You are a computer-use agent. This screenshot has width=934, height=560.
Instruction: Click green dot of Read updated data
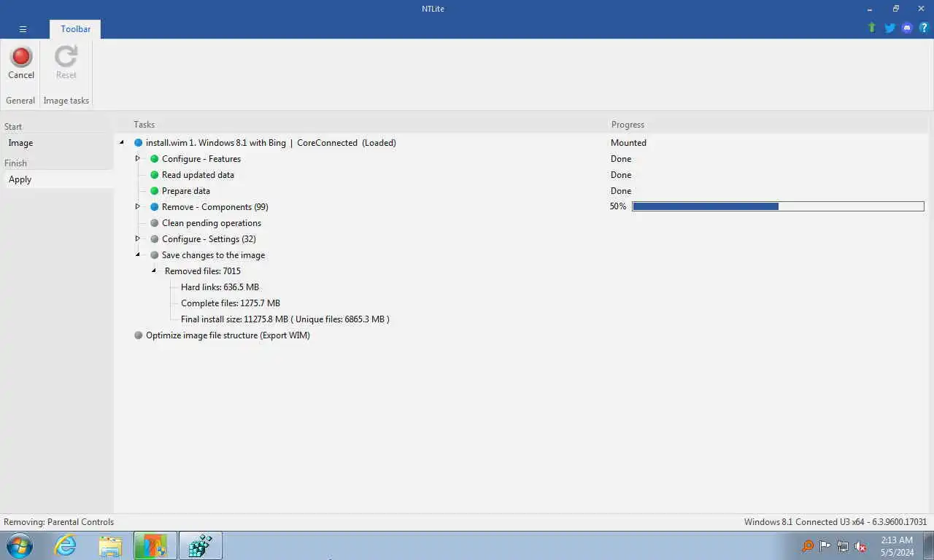tap(154, 175)
